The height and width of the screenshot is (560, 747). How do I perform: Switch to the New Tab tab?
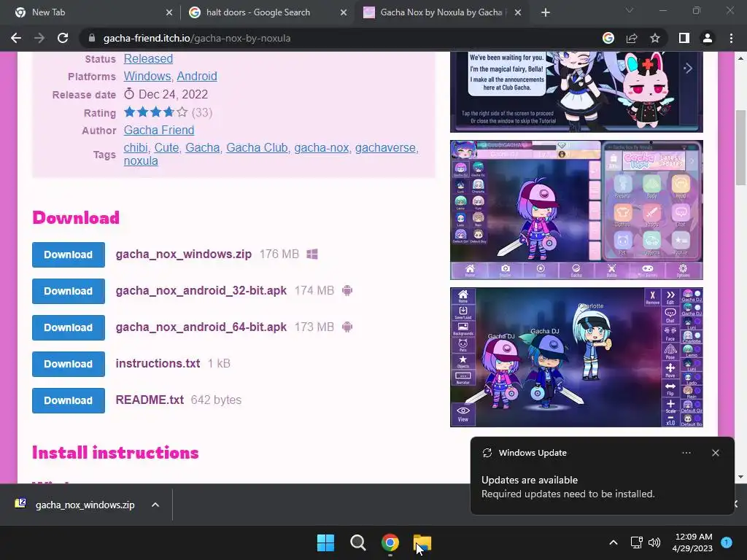(90, 12)
